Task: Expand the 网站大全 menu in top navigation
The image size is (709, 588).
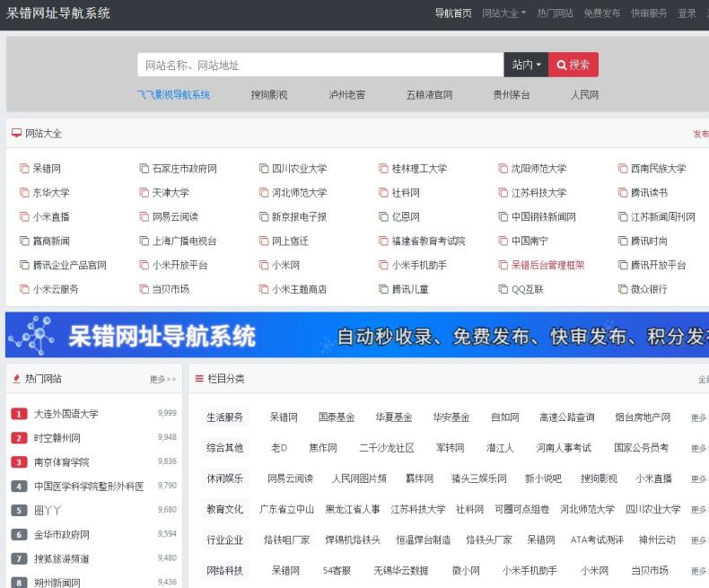Action: click(503, 13)
